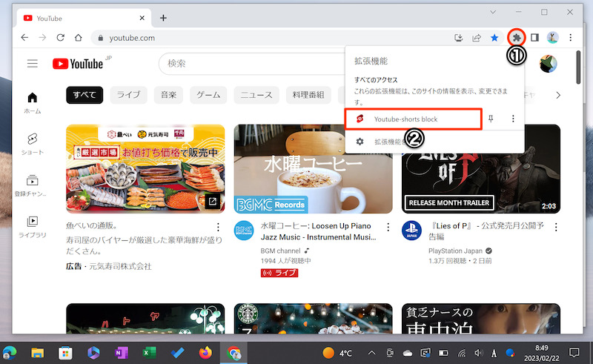This screenshot has height=364, width=593.
Task: Open Library in the left sidebar
Action: point(33,225)
